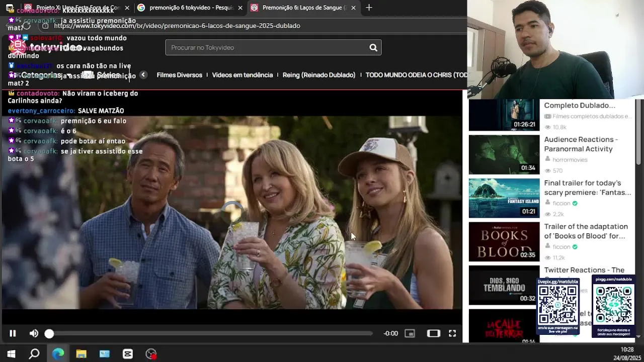Screen dimensions: 644x362
Task: Click the 'Completo Dublado...' title link
Action: pyautogui.click(x=580, y=105)
